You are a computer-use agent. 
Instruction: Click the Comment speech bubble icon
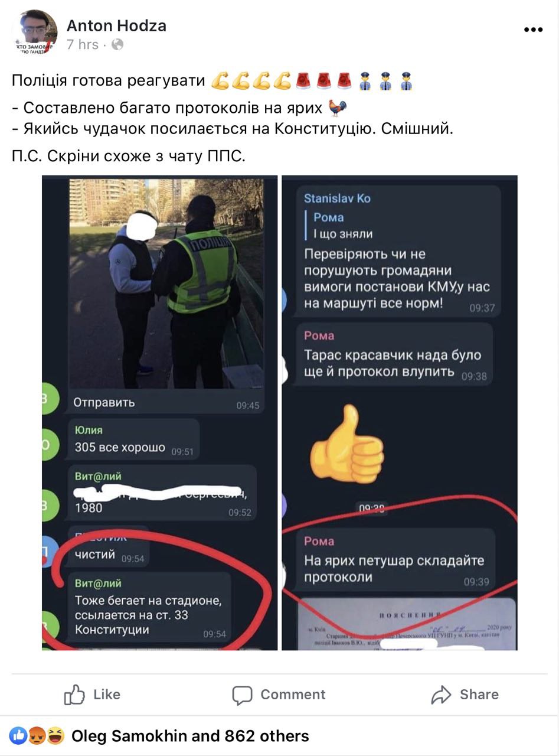click(x=242, y=695)
